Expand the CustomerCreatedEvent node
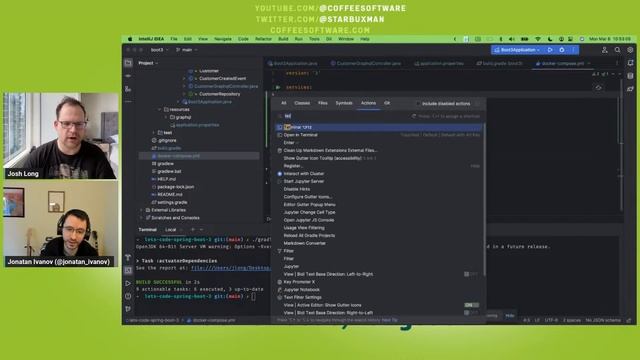640x360 pixels. (184, 79)
